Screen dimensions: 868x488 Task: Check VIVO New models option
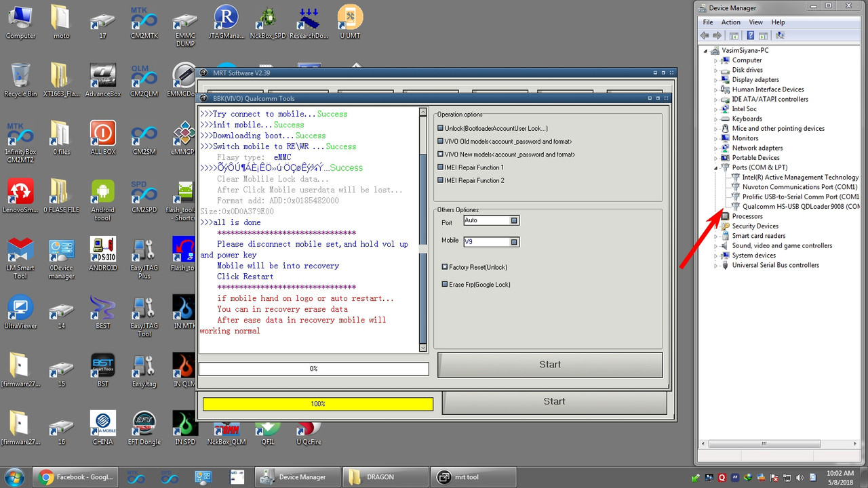pos(441,155)
